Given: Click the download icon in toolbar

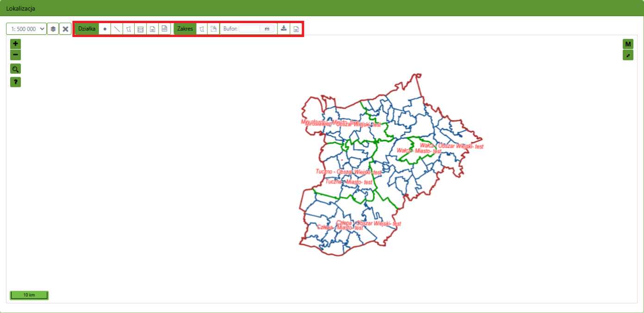Looking at the screenshot, I should click(x=284, y=29).
